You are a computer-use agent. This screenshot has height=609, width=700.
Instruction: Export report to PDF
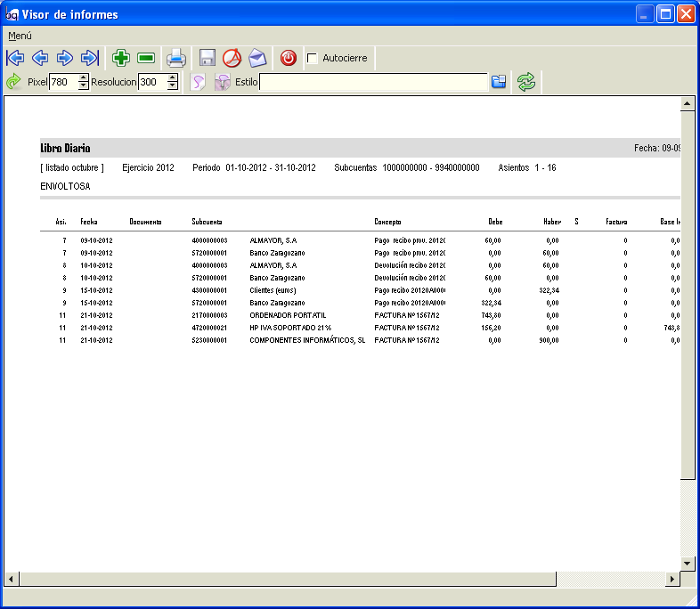pyautogui.click(x=232, y=58)
